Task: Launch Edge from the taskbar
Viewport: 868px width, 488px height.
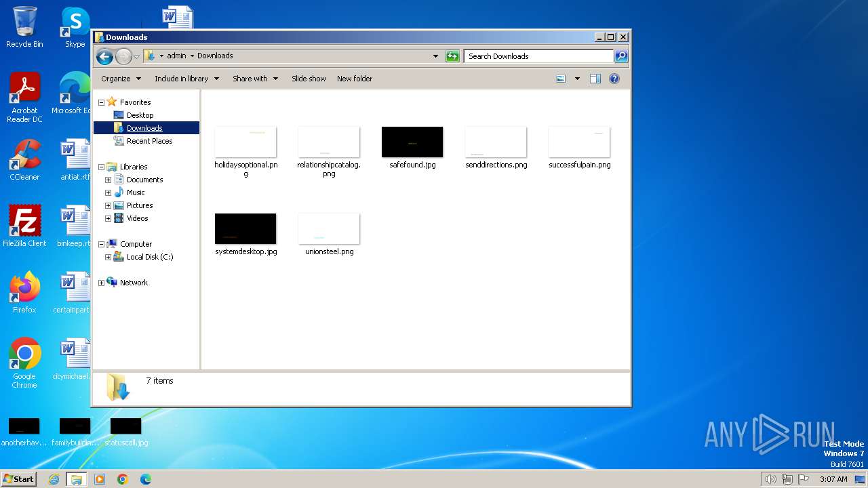Action: click(145, 479)
